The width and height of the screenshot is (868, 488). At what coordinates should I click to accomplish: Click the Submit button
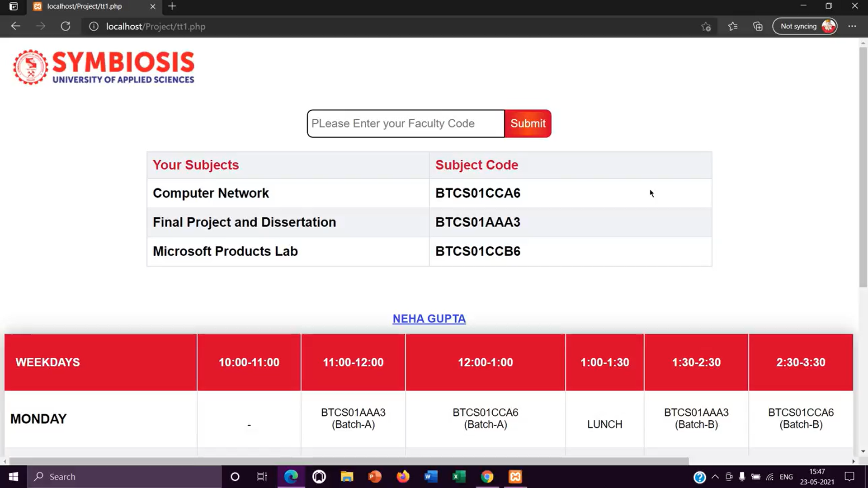point(528,123)
